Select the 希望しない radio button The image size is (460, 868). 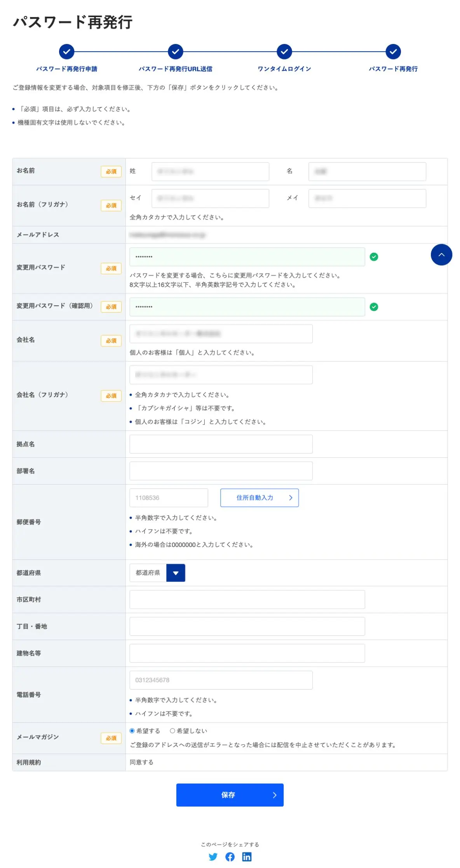pyautogui.click(x=172, y=731)
